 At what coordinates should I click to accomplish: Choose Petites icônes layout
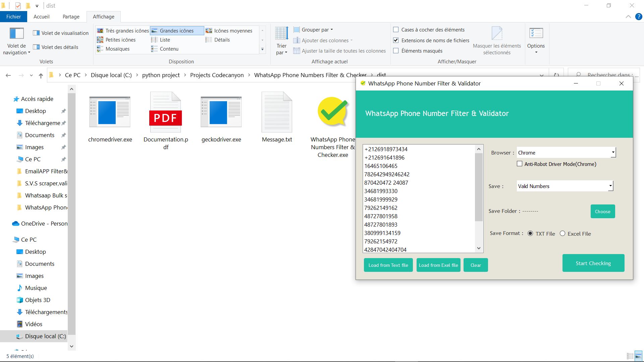116,40
